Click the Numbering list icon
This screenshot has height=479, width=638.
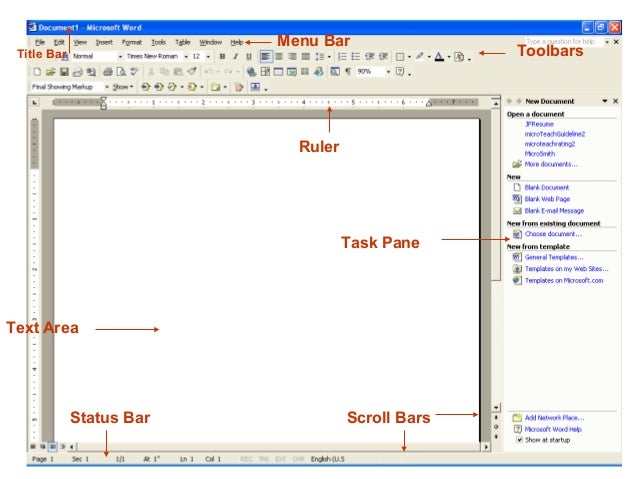pyautogui.click(x=342, y=57)
